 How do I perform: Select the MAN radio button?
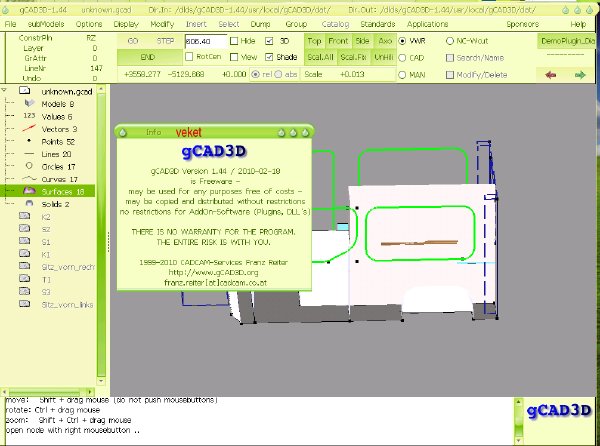tap(402, 75)
